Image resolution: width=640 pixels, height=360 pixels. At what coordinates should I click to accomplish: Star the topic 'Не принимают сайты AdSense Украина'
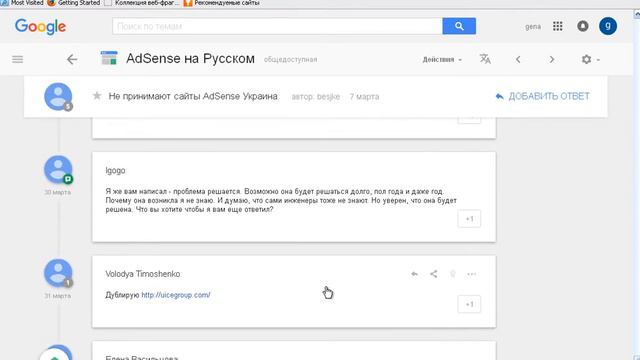(x=97, y=96)
